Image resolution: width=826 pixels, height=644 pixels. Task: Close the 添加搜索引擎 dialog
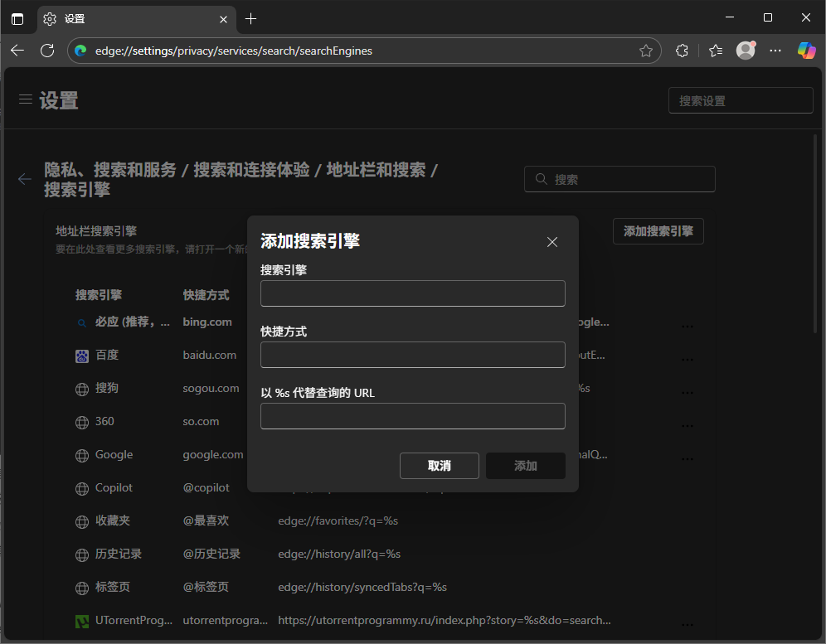[552, 242]
